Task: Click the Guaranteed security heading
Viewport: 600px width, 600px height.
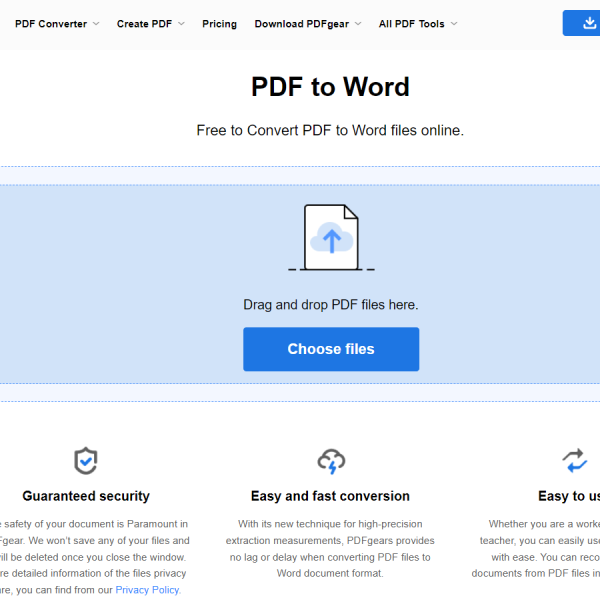Action: (x=86, y=496)
